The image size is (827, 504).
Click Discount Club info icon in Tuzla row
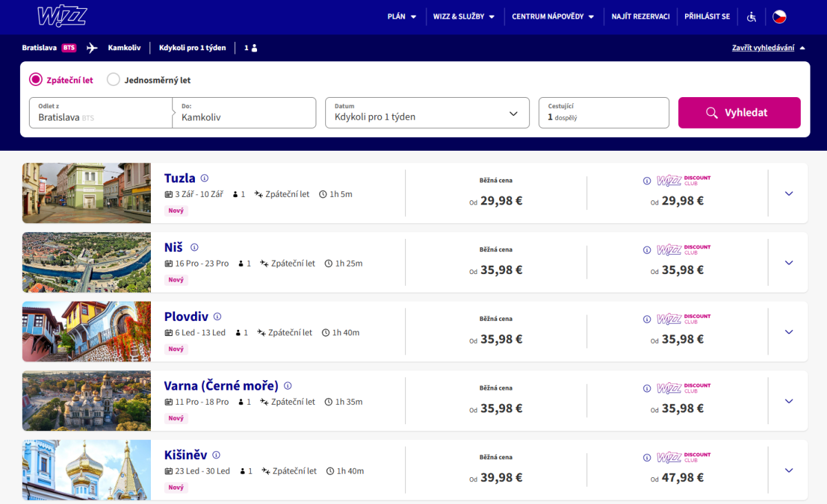click(646, 181)
